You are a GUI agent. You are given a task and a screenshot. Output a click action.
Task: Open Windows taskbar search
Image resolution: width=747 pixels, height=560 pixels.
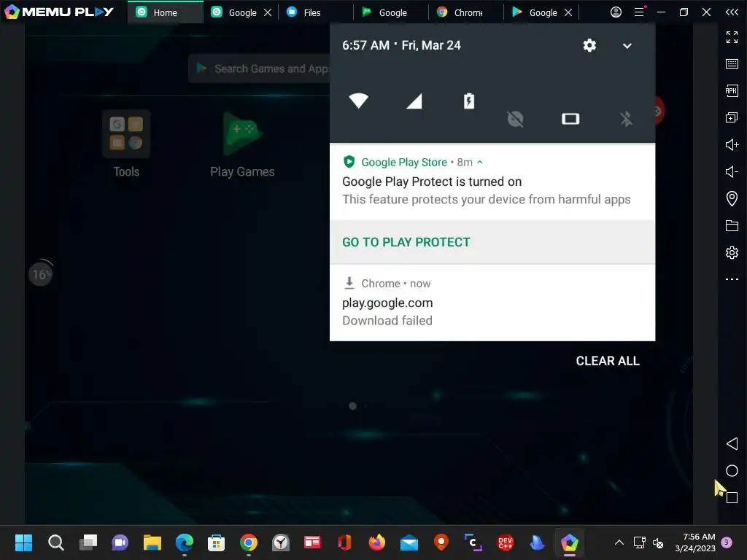(55, 542)
